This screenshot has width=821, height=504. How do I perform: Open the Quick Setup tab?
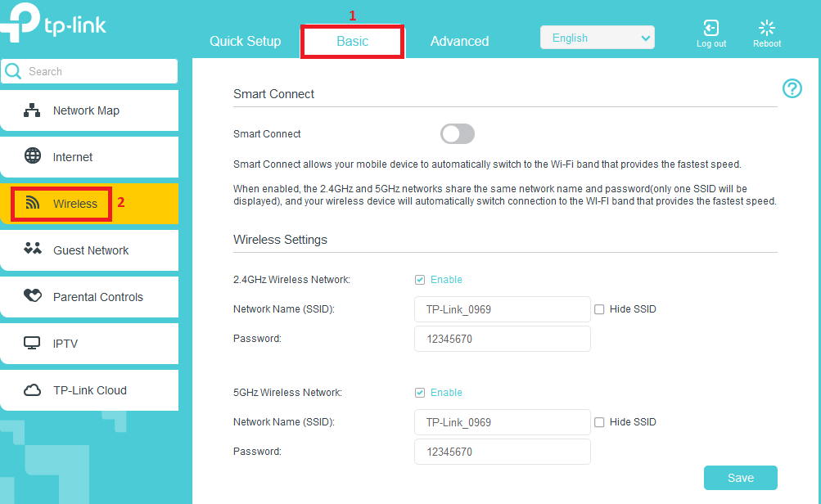tap(245, 40)
